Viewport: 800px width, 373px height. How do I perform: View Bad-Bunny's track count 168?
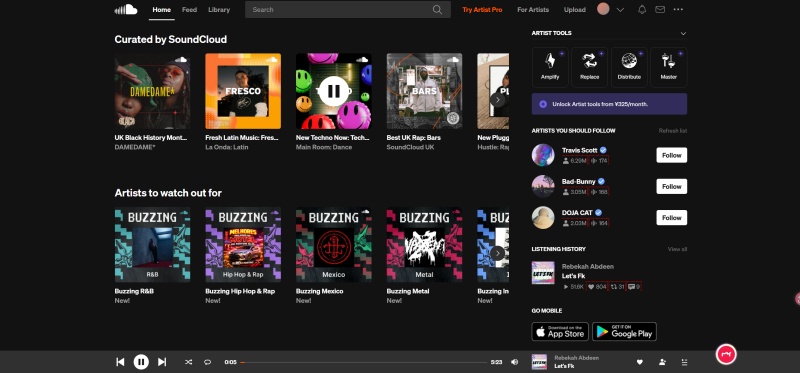coord(598,192)
